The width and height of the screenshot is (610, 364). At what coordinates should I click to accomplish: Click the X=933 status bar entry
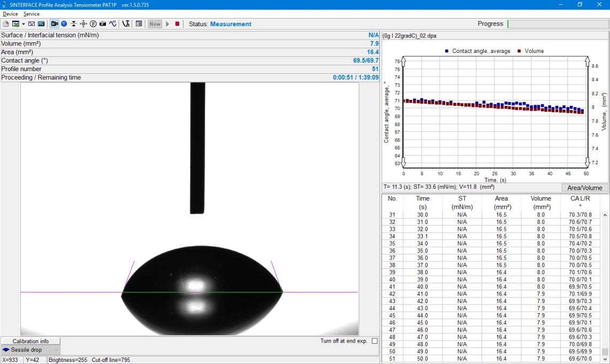pyautogui.click(x=10, y=360)
